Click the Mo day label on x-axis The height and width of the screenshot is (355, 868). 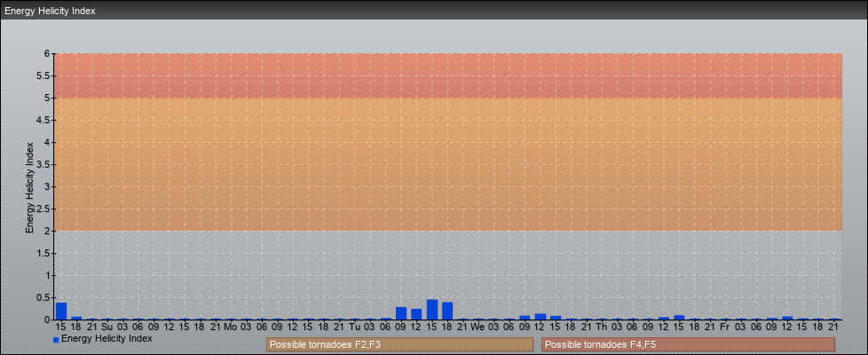point(231,327)
